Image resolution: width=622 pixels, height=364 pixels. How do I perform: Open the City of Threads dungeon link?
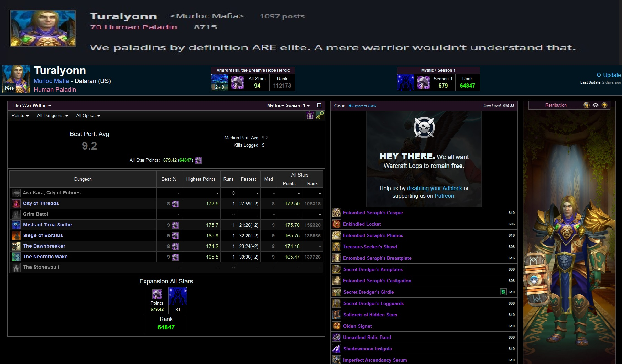[x=41, y=203]
